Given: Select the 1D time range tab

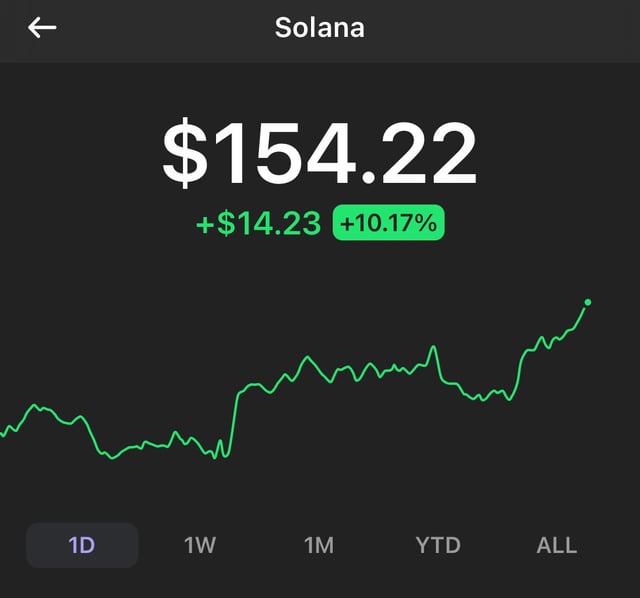Looking at the screenshot, I should (82, 545).
